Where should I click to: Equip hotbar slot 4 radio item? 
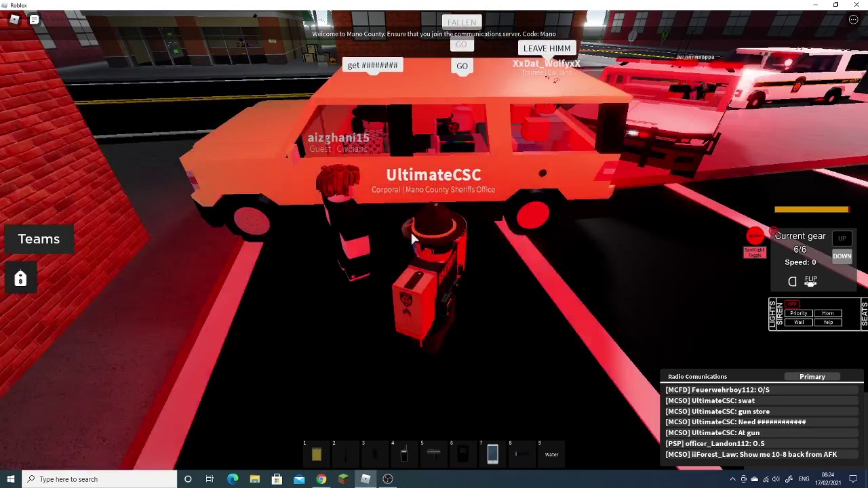coord(404,454)
